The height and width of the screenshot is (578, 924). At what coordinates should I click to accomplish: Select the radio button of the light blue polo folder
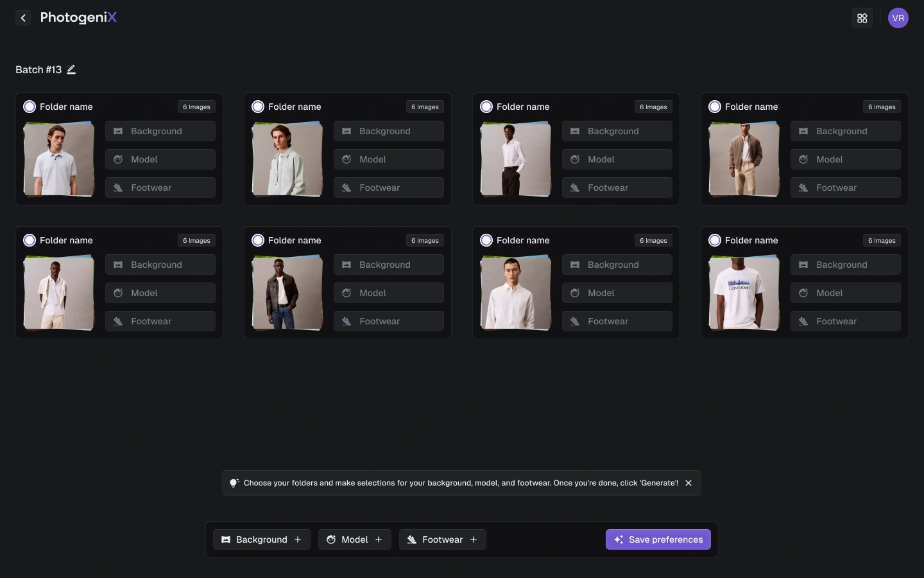30,107
